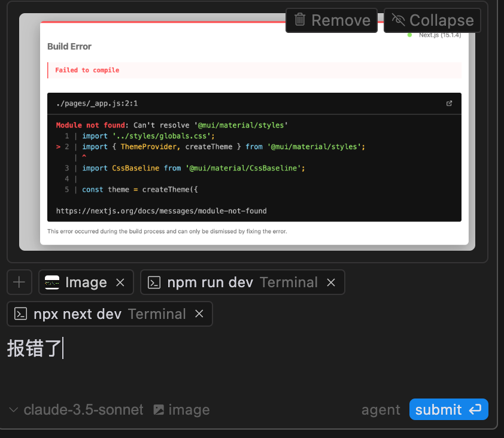
Task: Close the npx next dev Terminal chip
Action: click(199, 314)
